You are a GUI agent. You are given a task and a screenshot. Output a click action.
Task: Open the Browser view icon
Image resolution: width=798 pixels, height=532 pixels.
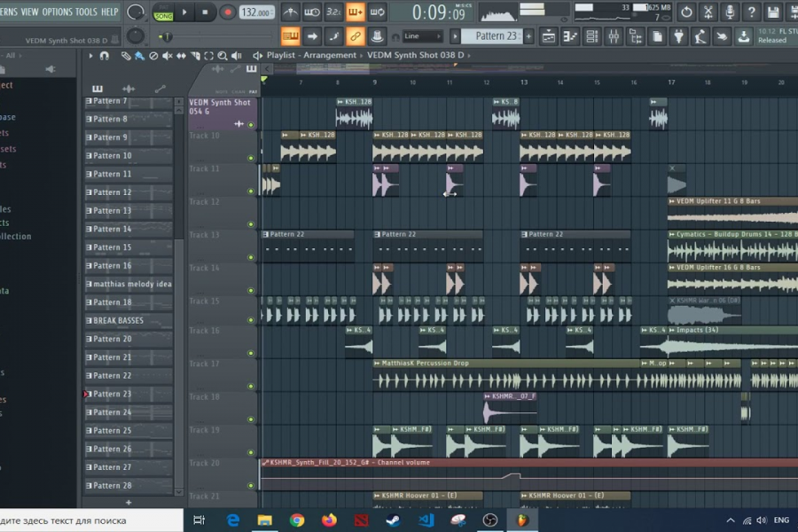(x=636, y=36)
